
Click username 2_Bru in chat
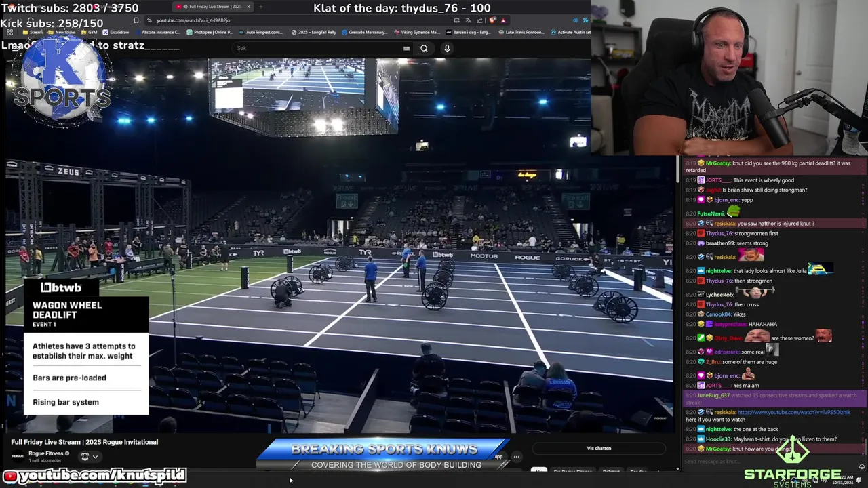click(714, 362)
